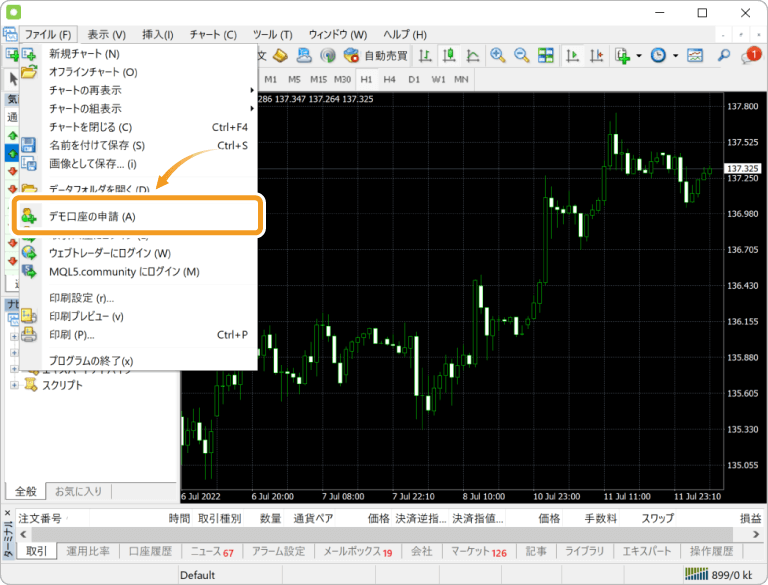Toggle chart auto scroll icon
The image size is (768, 585).
(572, 55)
